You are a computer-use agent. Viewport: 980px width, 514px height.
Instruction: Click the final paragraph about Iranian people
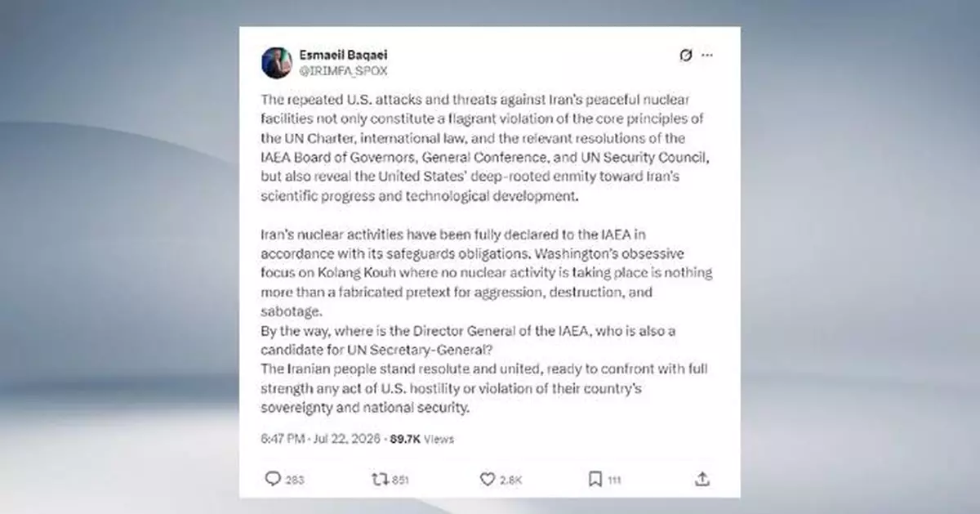point(484,388)
